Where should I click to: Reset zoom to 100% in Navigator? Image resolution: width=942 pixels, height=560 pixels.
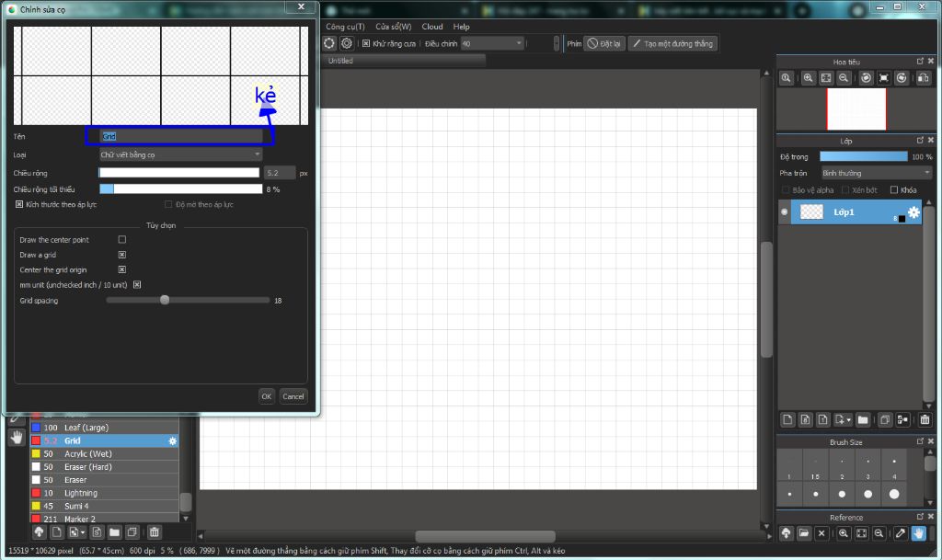786,78
